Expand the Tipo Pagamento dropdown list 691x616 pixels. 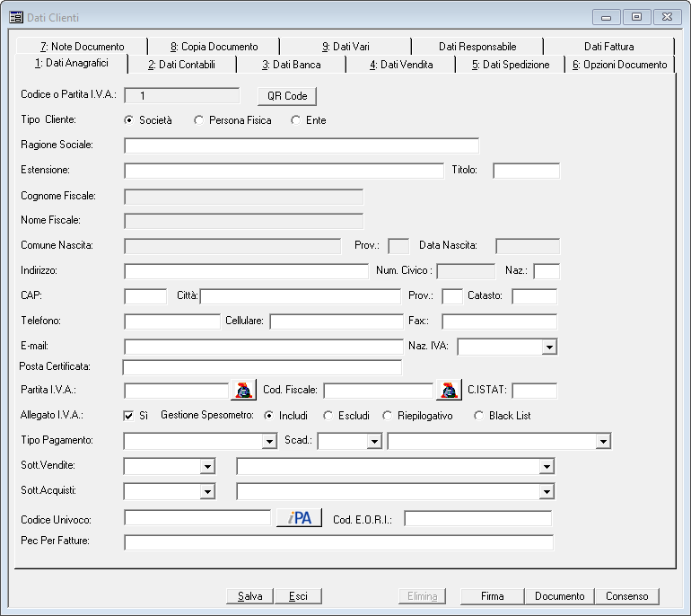point(269,441)
